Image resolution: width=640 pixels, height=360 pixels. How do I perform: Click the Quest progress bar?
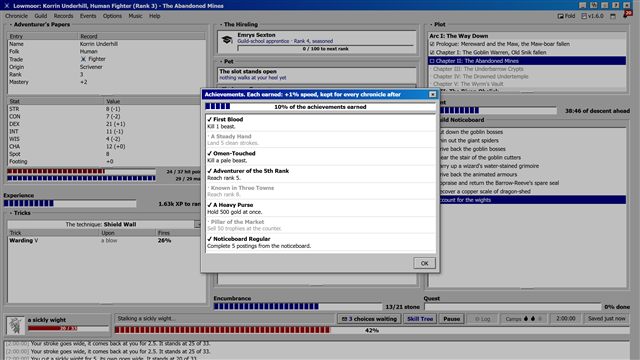pos(512,307)
